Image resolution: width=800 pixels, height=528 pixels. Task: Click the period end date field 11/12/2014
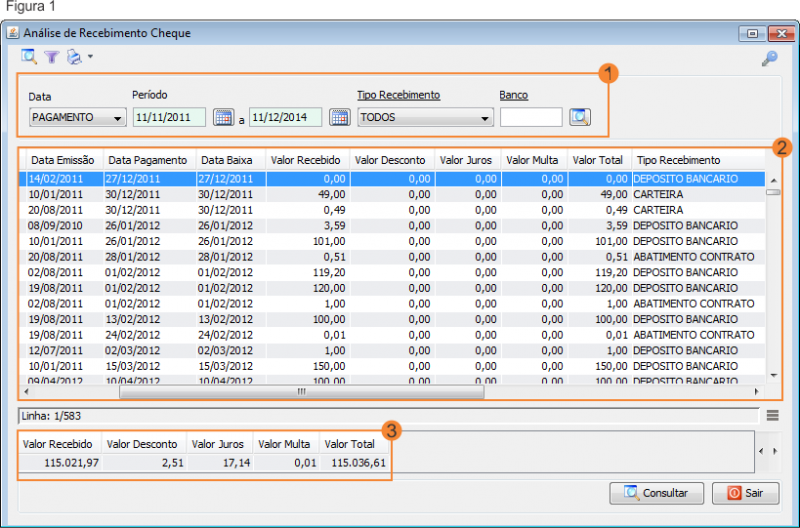click(x=286, y=117)
